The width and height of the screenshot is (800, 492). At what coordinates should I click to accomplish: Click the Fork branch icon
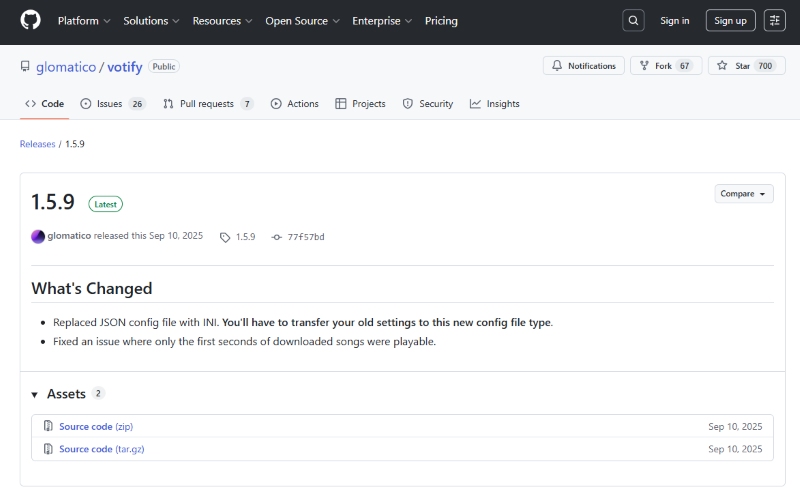(x=644, y=66)
